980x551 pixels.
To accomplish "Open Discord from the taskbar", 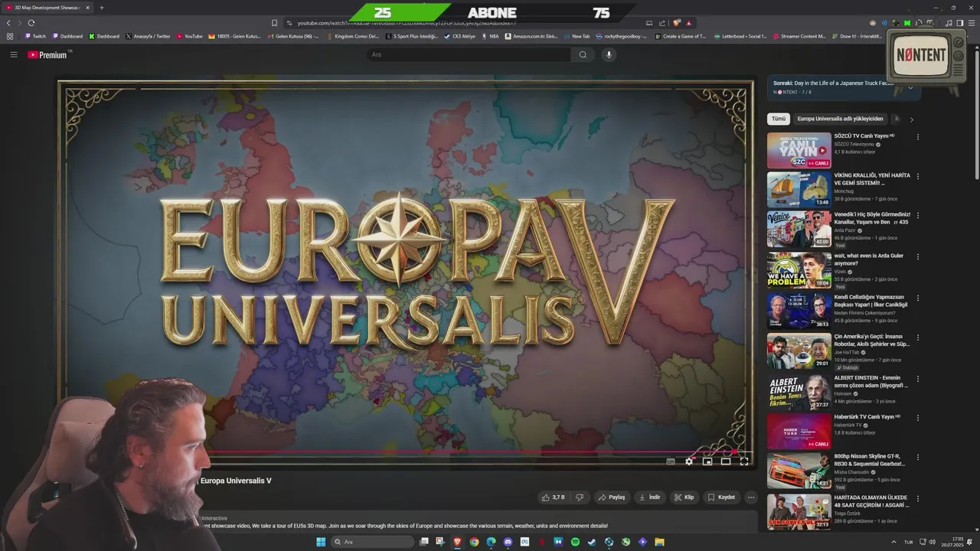I will (x=508, y=542).
